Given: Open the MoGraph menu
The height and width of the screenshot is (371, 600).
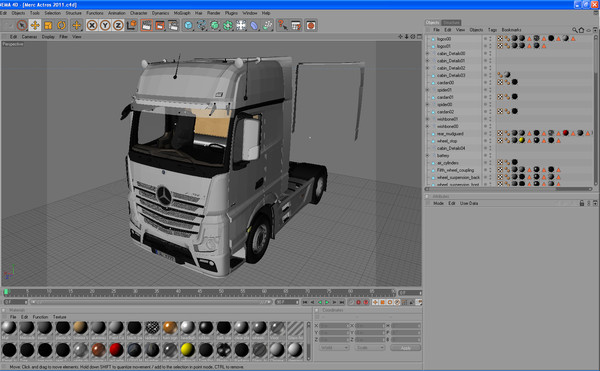Looking at the screenshot, I should pyautogui.click(x=182, y=13).
